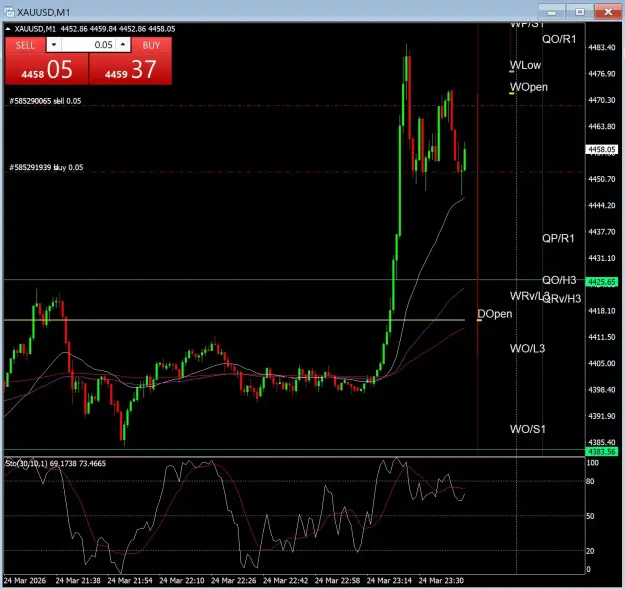
Task: Click the SELL button at 4458.05
Action: point(47,61)
